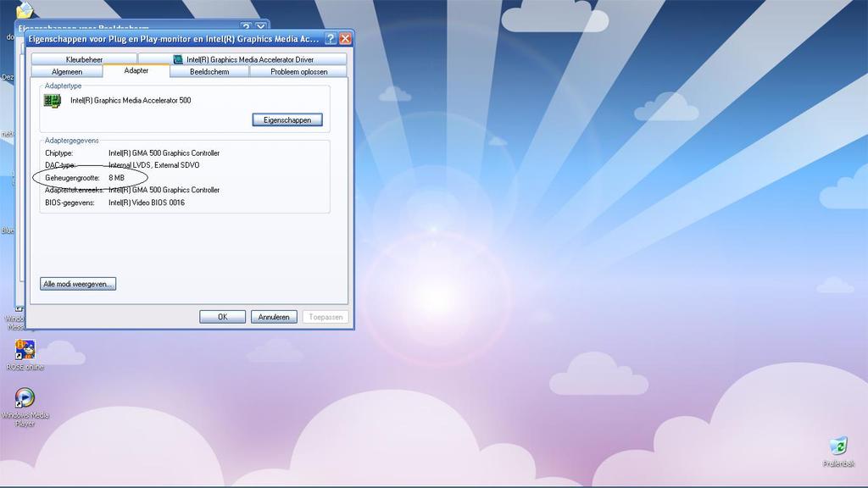Screen dimensions: 868x488
Task: Click the graphics adapter card icon
Action: click(53, 101)
